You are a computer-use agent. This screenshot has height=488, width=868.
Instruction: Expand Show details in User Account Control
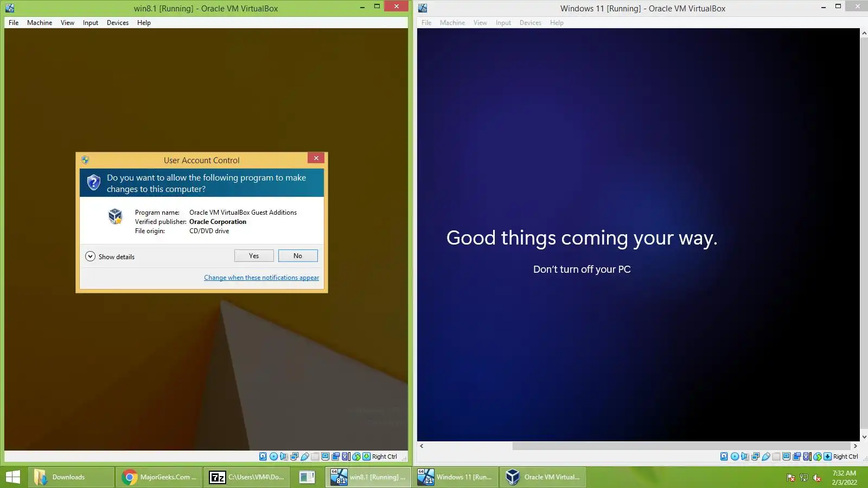click(110, 256)
